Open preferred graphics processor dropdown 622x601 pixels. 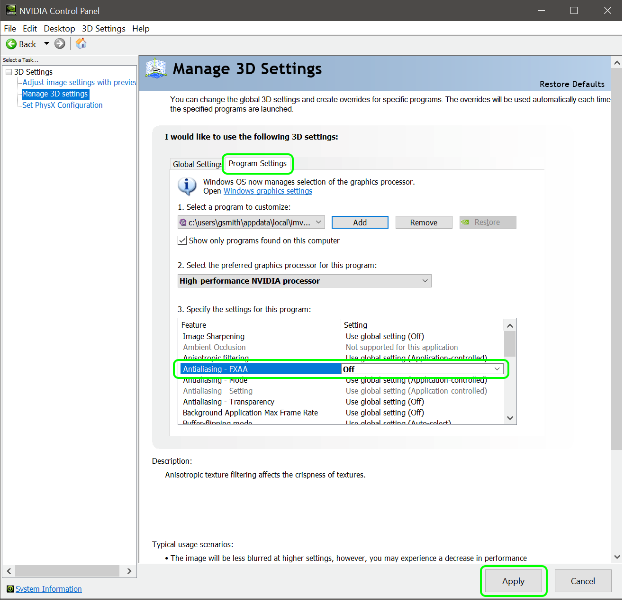click(304, 281)
